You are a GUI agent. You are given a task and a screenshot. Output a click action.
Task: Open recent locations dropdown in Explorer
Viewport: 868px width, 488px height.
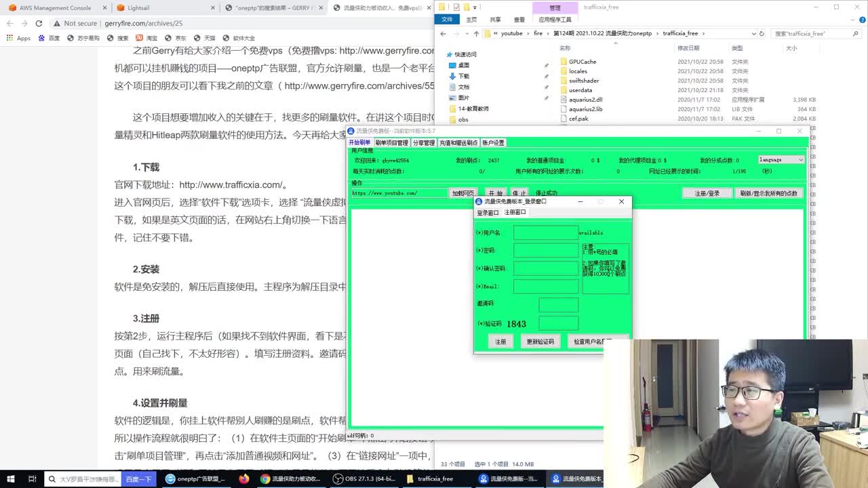(467, 33)
